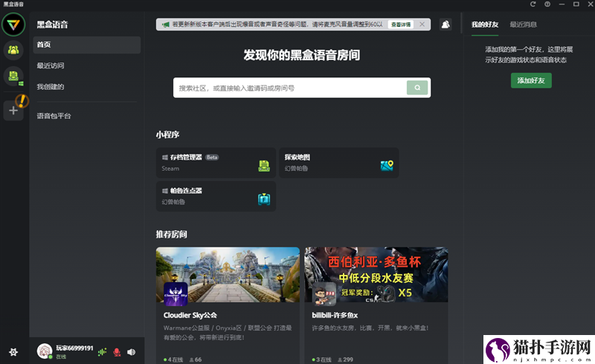Click the refresh icon in title bar
Viewport: 595px width, 364px height.
click(533, 4)
